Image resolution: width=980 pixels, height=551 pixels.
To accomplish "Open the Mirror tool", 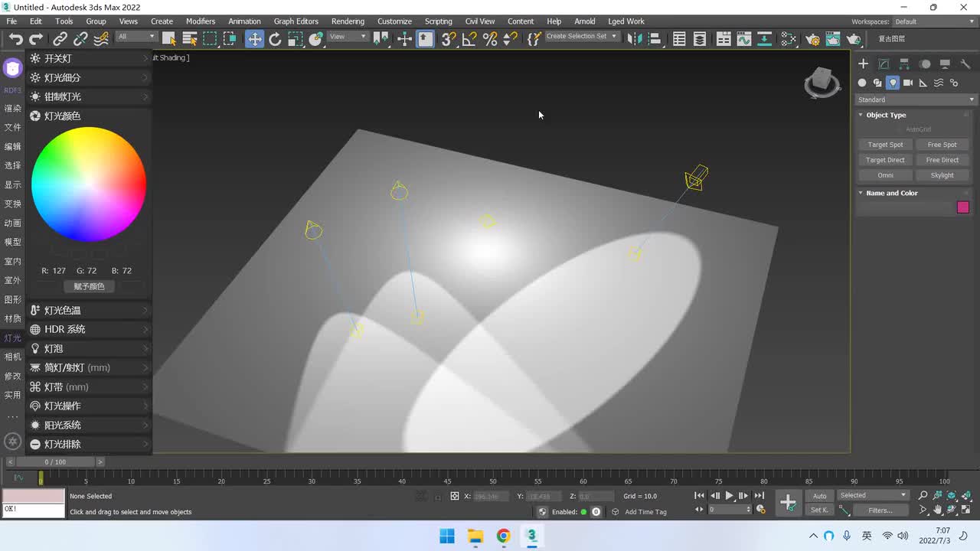I will click(x=634, y=39).
